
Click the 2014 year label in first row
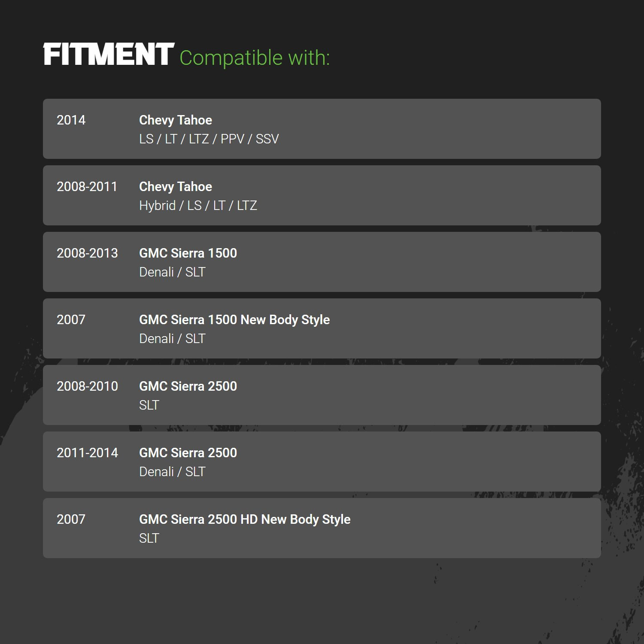(71, 120)
